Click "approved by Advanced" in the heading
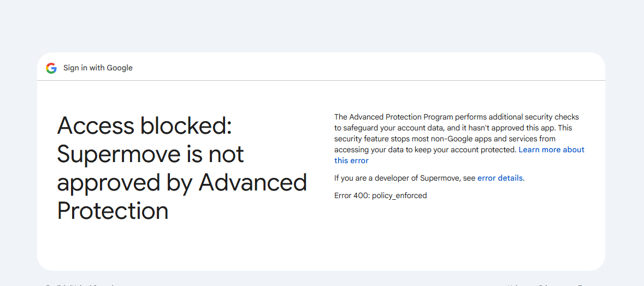 tap(182, 183)
